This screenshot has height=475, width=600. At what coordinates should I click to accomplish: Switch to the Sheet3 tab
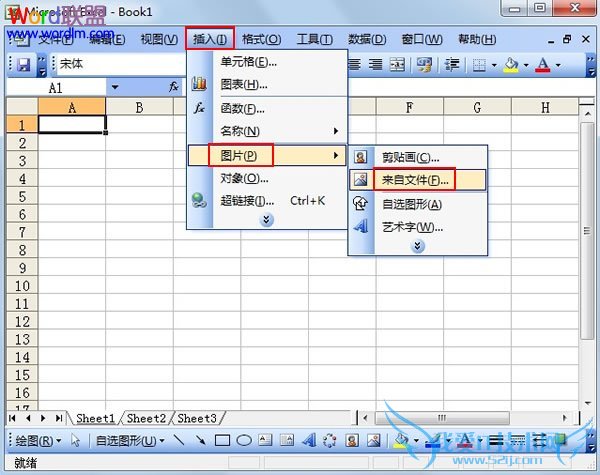click(197, 418)
